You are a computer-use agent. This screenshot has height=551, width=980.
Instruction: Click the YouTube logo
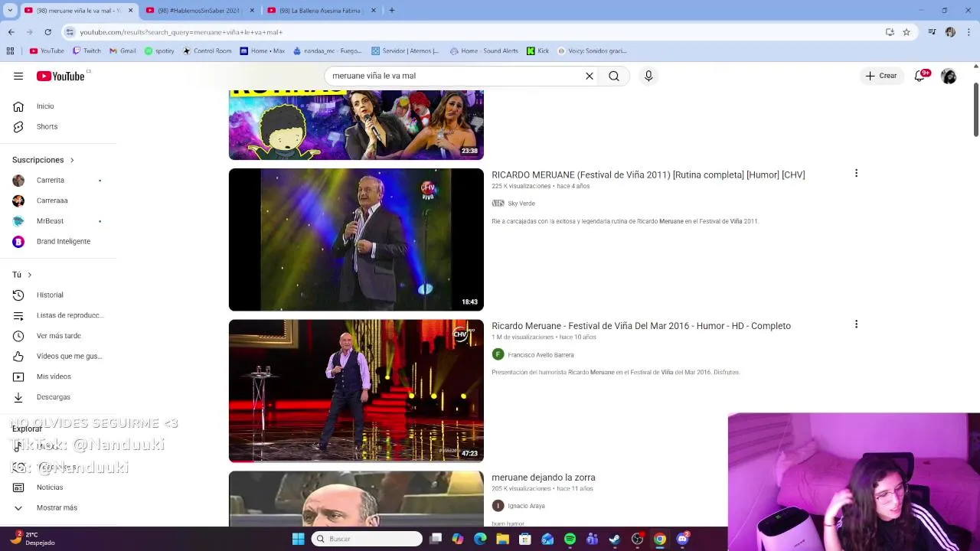pos(60,76)
